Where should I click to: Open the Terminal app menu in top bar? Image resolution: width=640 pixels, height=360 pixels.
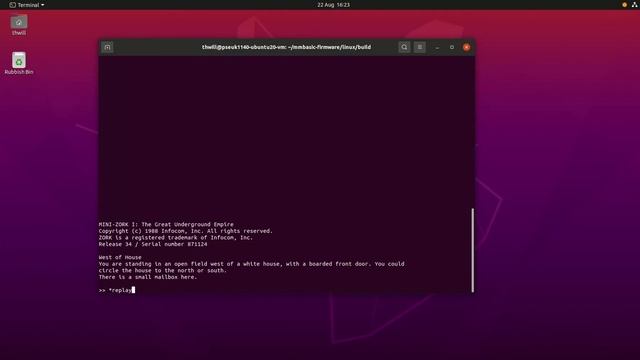(27, 5)
